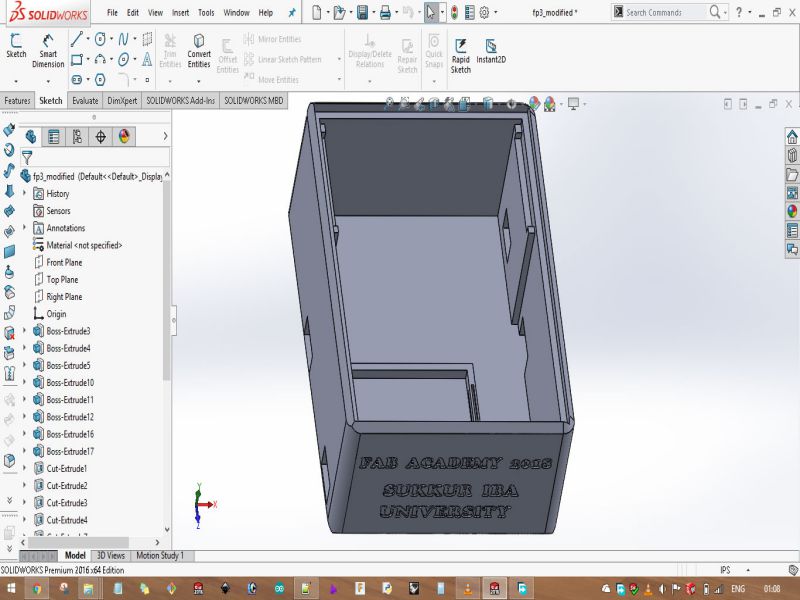
Task: Open Chrome from the taskbar
Action: (37, 588)
